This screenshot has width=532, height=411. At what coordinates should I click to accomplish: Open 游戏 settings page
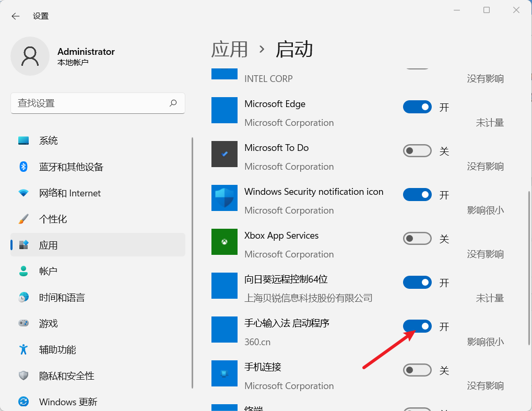coord(98,323)
